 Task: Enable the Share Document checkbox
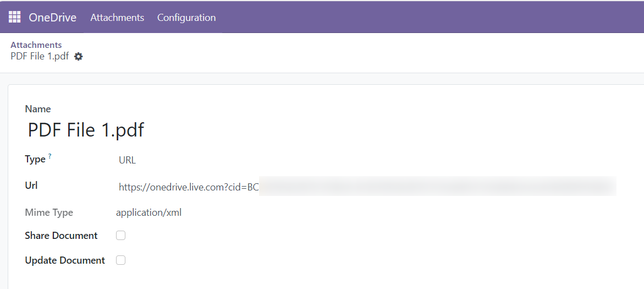tap(121, 236)
